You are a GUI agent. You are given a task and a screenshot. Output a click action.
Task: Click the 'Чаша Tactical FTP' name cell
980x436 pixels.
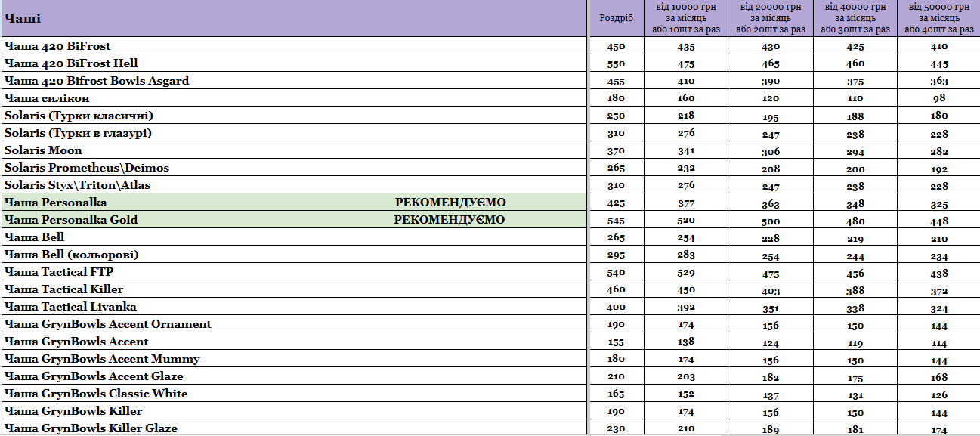(x=295, y=272)
